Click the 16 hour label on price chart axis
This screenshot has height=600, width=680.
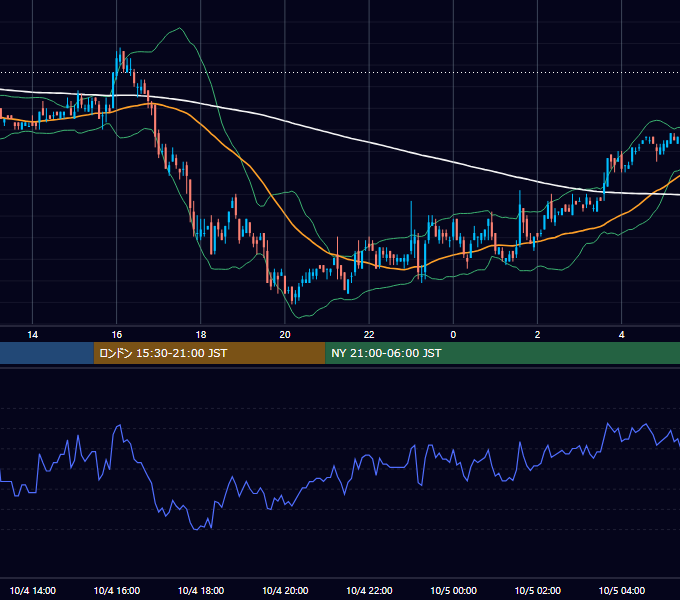117,335
